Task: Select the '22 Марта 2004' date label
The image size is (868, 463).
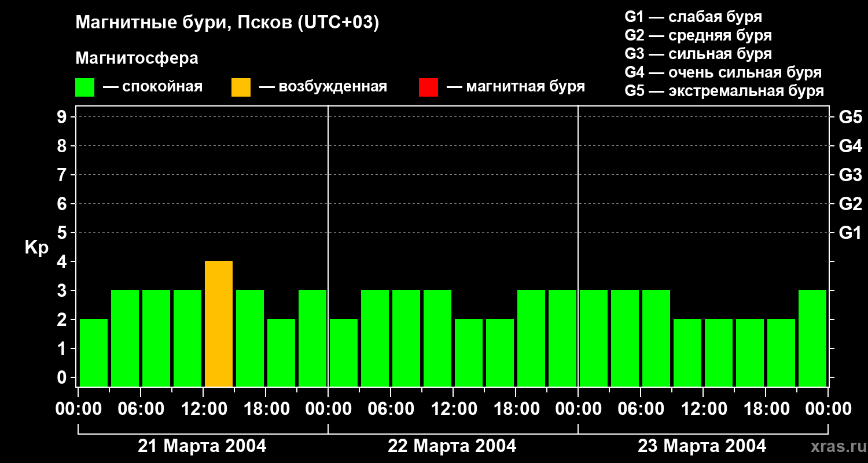Action: (452, 446)
